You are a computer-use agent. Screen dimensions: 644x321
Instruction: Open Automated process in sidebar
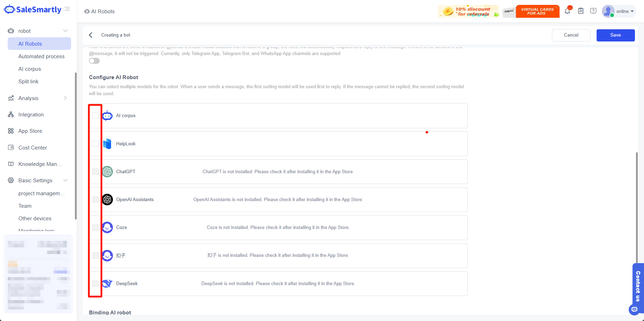point(41,56)
